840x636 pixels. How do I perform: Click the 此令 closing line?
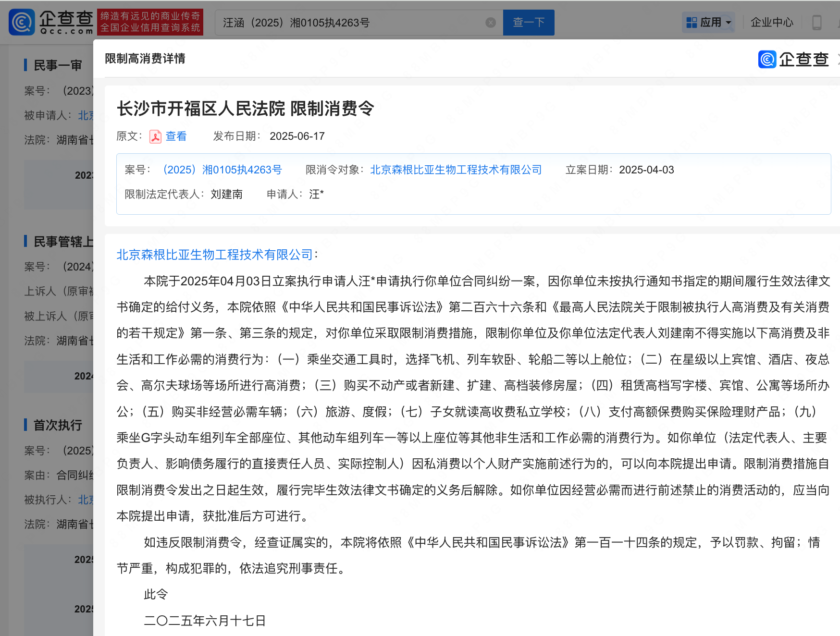point(156,595)
